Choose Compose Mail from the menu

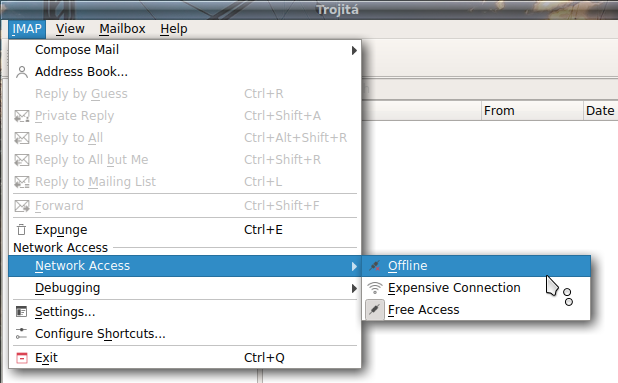[185, 50]
